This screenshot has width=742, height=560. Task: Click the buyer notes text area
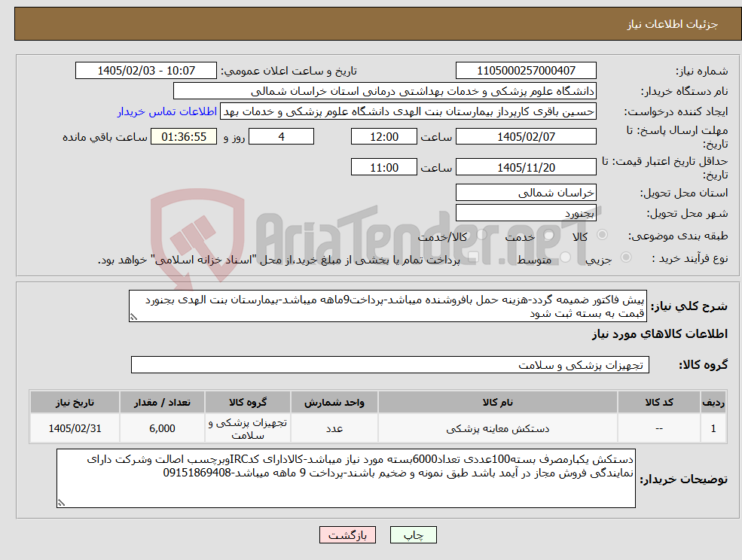(346, 478)
